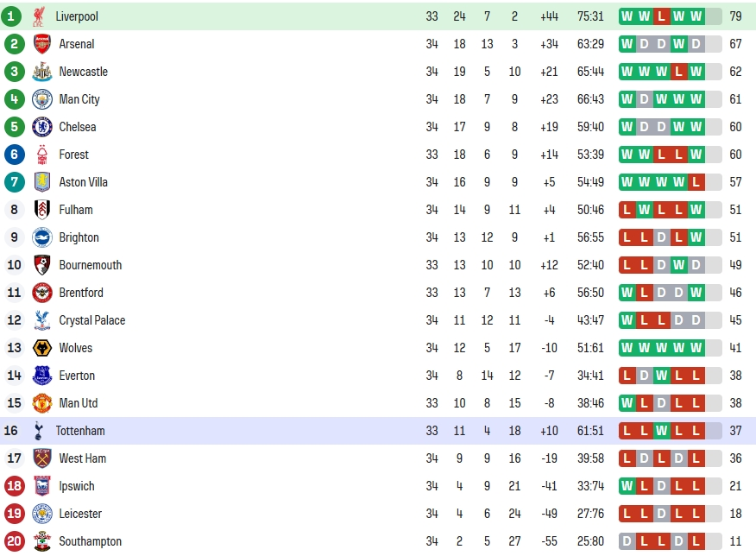Click the Tottenham cockerel crest

pyautogui.click(x=39, y=431)
